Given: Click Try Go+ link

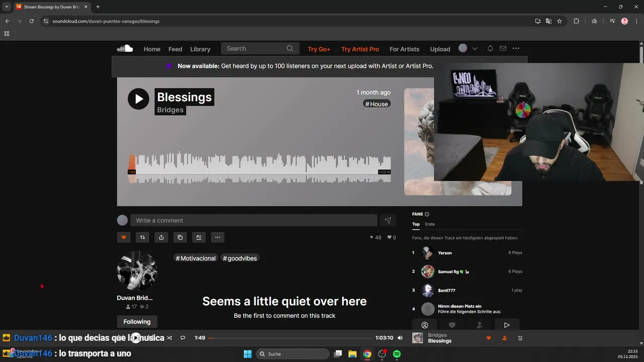Looking at the screenshot, I should tap(319, 49).
